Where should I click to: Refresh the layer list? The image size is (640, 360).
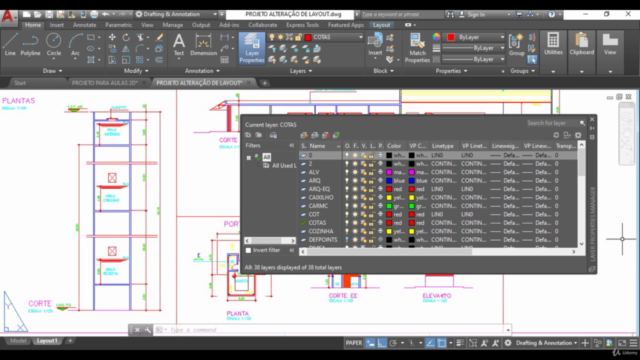[556, 135]
